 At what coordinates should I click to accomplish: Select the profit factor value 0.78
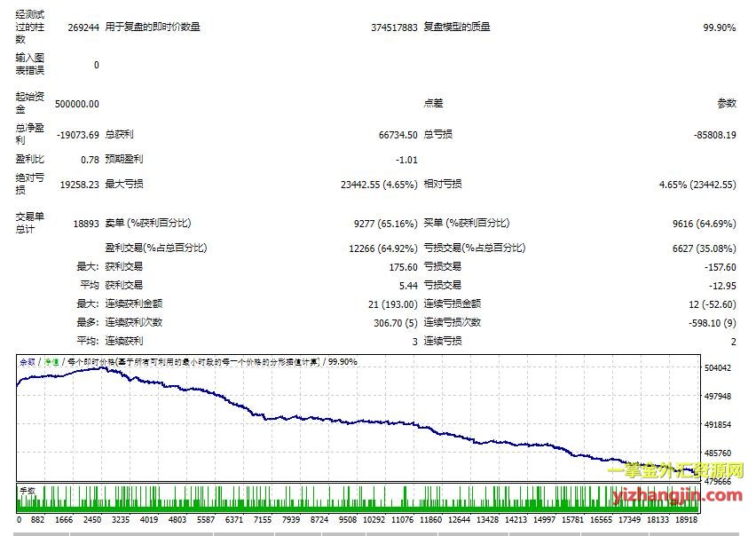tap(90, 160)
